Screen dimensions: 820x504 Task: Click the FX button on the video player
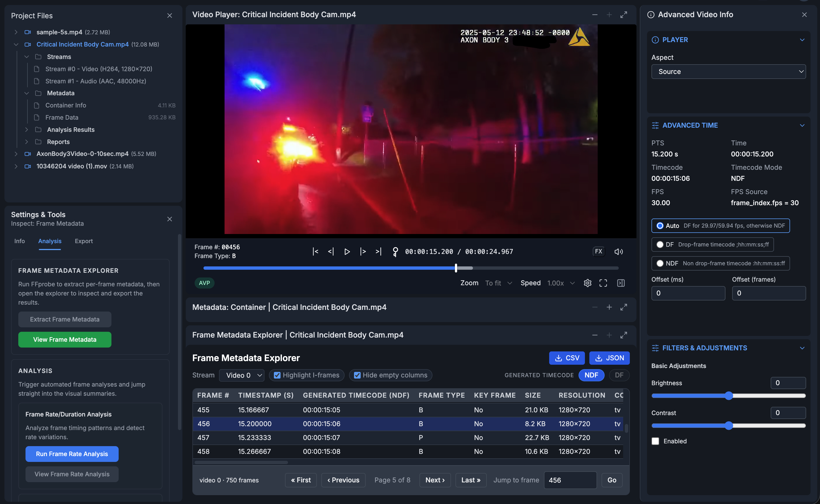click(599, 251)
